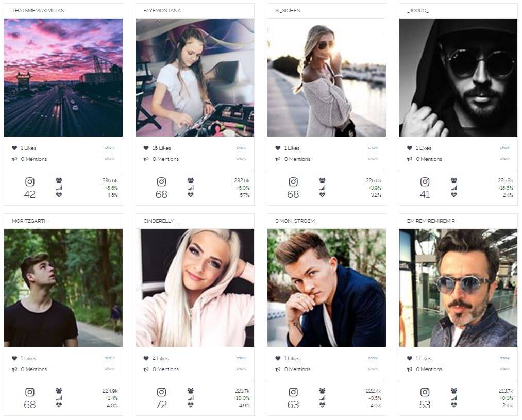Open the SI_SICHEN profile name link
Screen dimensions: 522x420
[288, 11]
